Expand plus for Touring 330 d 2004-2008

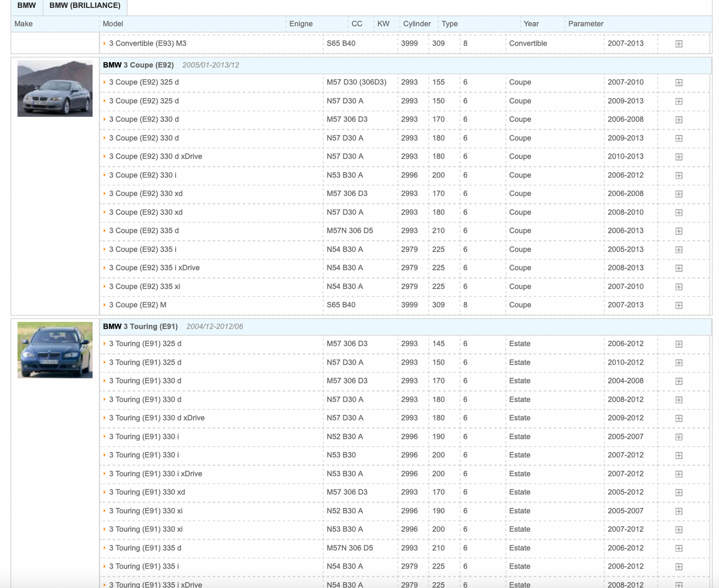click(x=679, y=381)
